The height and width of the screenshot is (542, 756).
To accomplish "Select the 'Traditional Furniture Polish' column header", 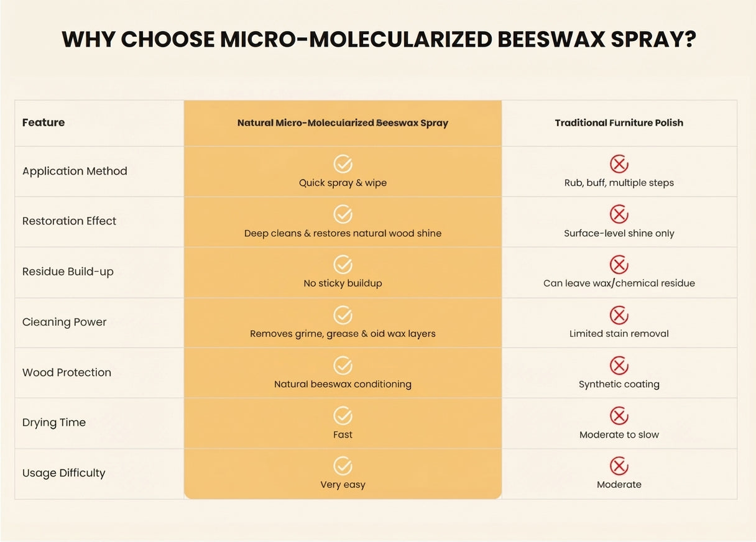I will pos(619,123).
